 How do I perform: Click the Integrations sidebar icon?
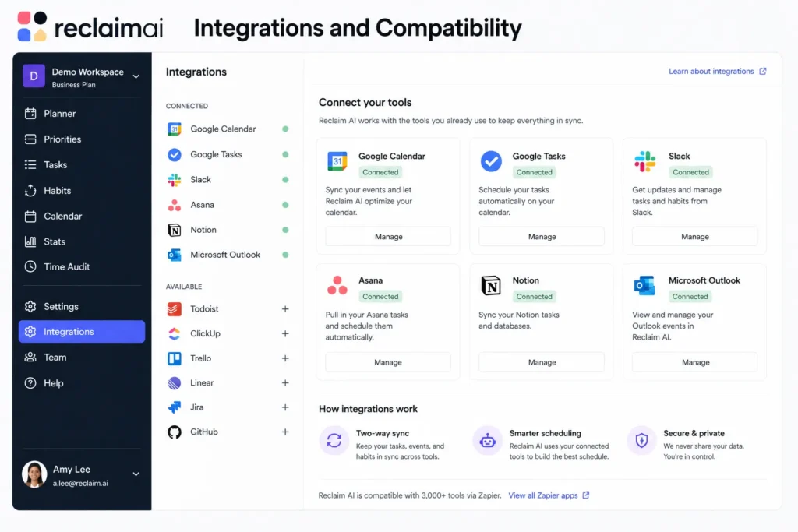(30, 332)
